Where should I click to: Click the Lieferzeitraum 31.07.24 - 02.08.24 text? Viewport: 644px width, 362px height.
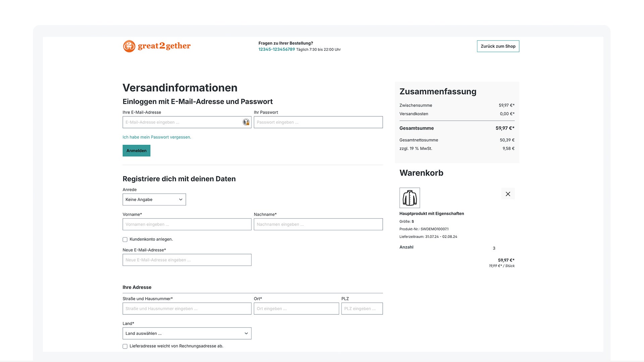coord(428,237)
